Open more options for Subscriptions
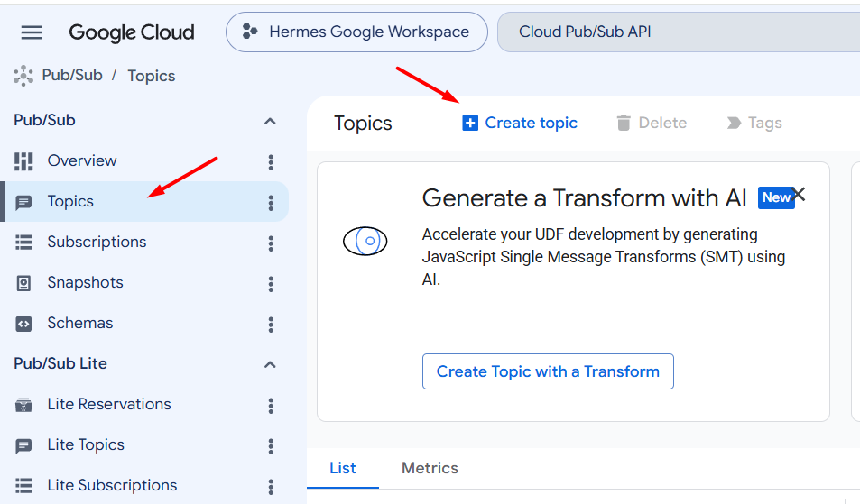Viewport: 860px width, 504px height. click(271, 243)
